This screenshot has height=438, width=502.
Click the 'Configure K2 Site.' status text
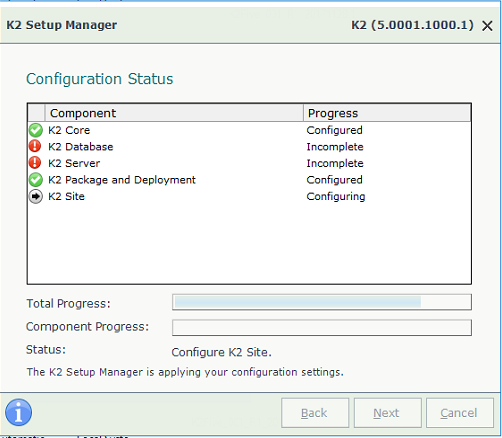(222, 352)
